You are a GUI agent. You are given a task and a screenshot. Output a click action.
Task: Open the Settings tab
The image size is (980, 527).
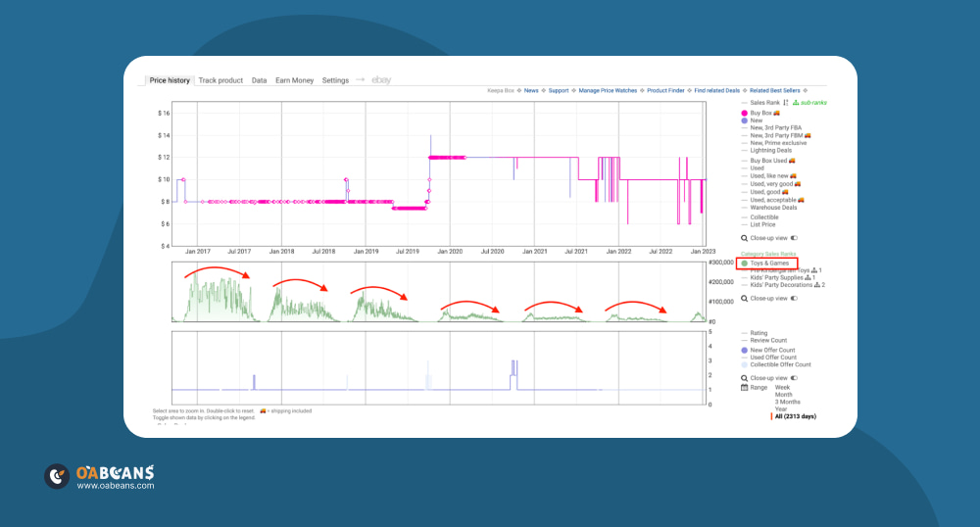pos(335,80)
